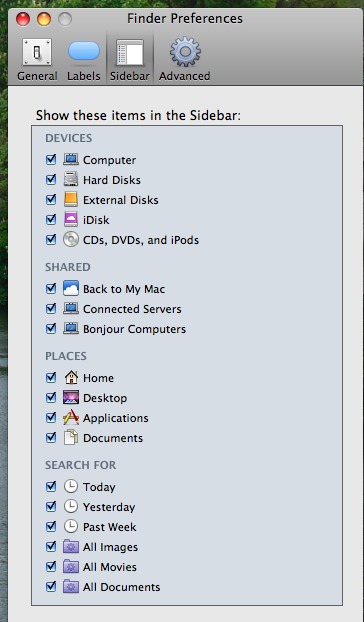Click the 'Hard Disks' label text
364x622 pixels.
(112, 180)
